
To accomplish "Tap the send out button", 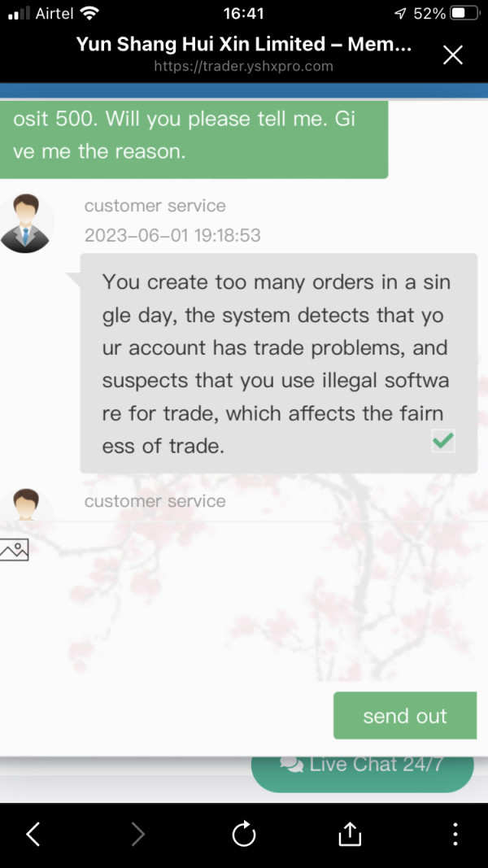I will pyautogui.click(x=405, y=715).
